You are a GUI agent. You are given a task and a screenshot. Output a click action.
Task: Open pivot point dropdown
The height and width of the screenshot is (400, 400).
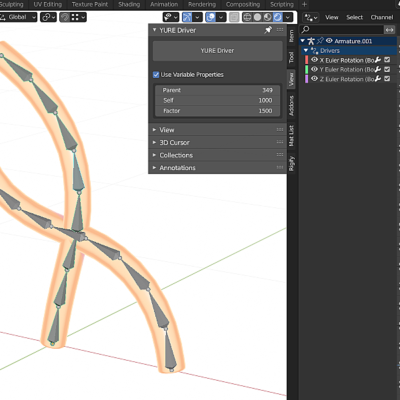coord(48,17)
